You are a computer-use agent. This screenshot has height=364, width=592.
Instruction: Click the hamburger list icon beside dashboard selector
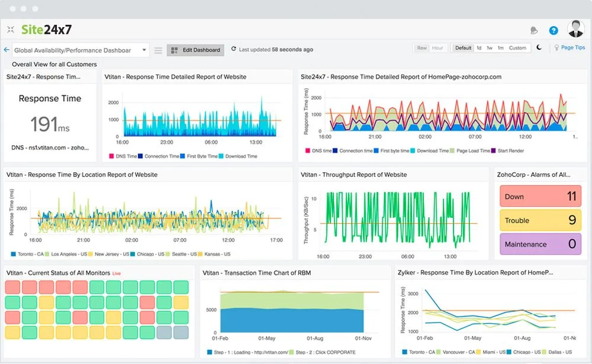[x=157, y=50]
